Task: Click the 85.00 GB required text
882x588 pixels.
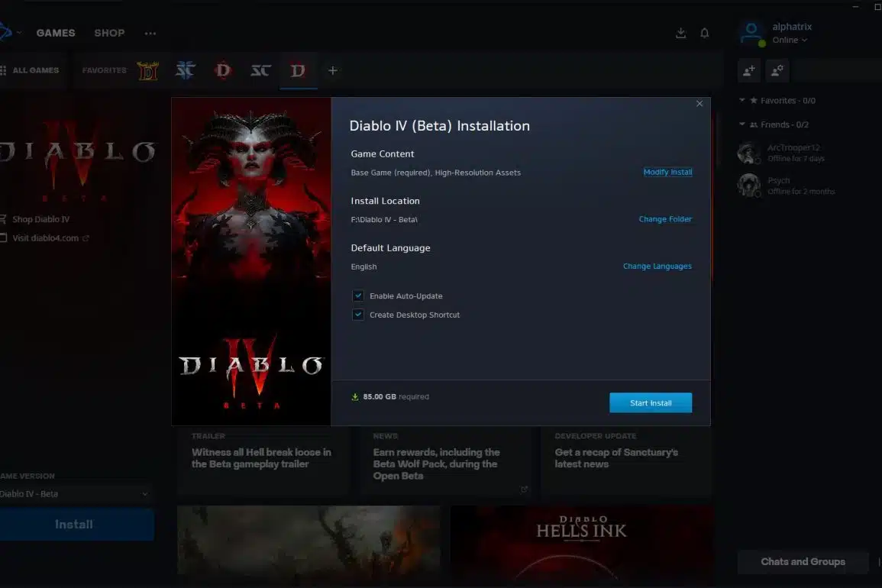Action: [396, 396]
